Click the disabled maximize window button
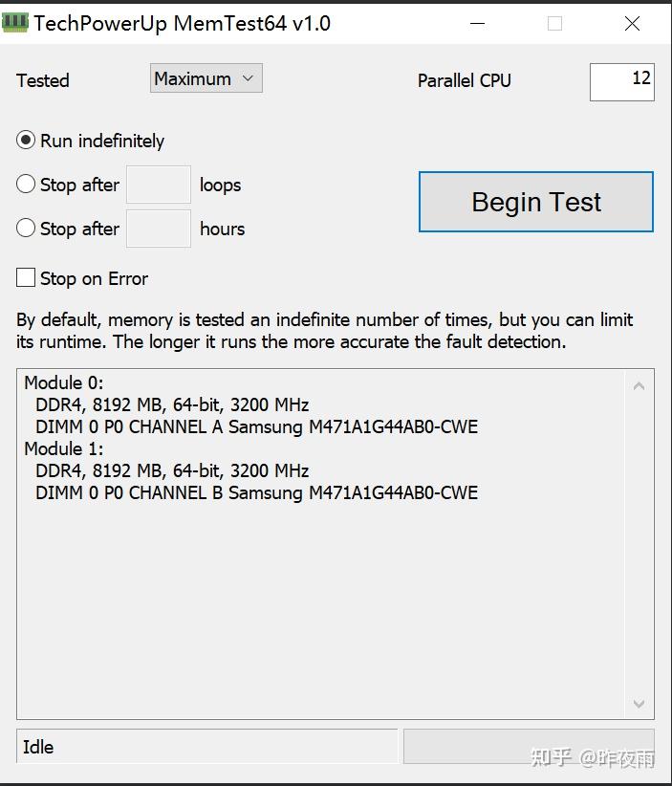 554,24
